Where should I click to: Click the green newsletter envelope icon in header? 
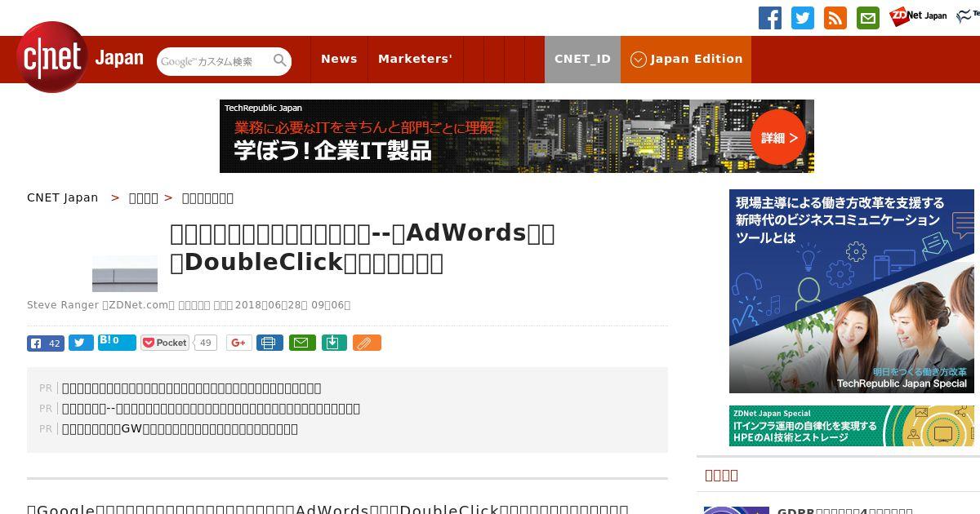point(868,18)
